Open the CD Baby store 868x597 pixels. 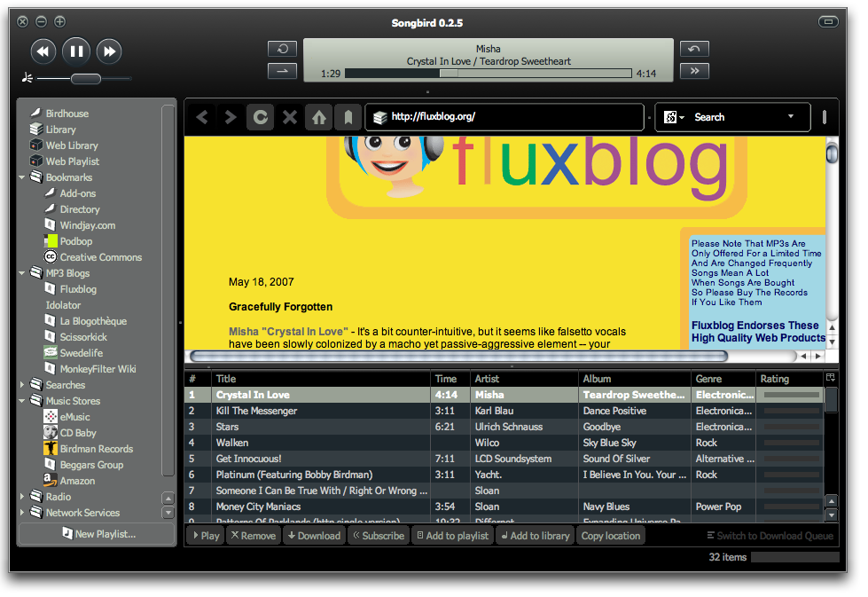[x=78, y=433]
